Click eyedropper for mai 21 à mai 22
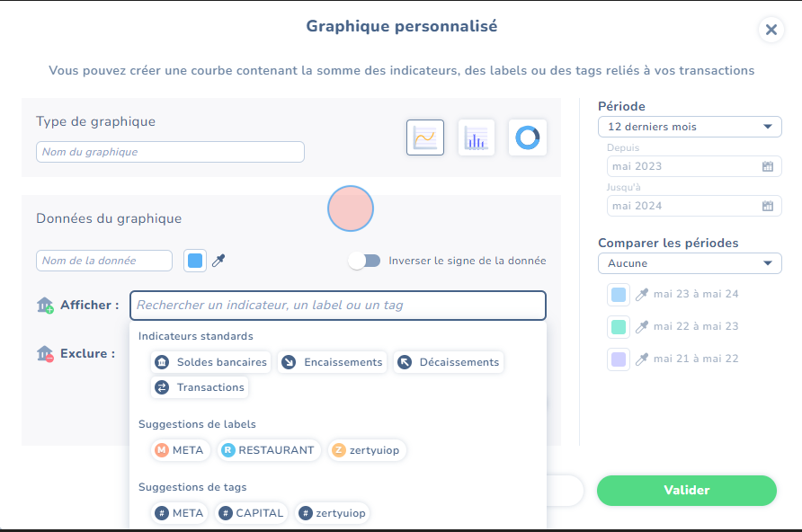802x532 pixels. (x=642, y=359)
